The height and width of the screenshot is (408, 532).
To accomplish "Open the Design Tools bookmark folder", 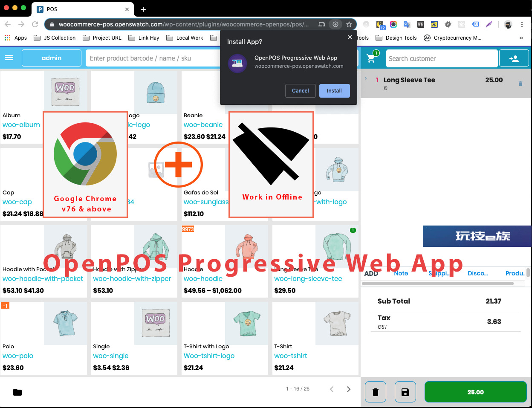I will coord(396,38).
